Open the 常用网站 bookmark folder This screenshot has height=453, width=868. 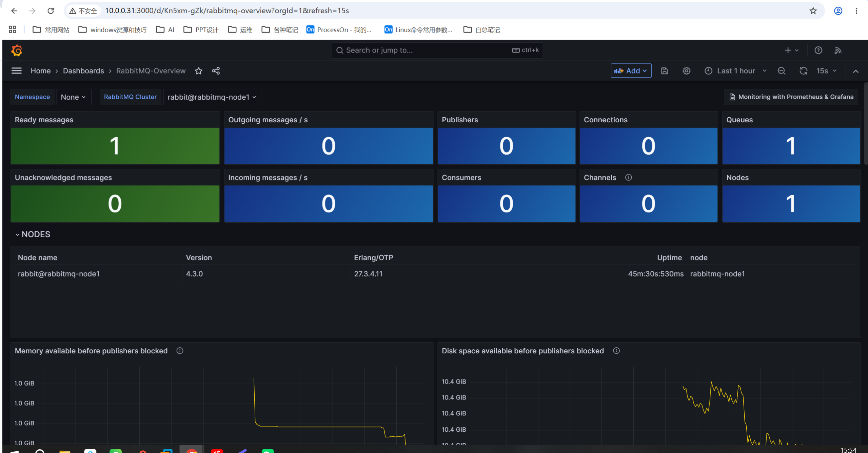click(51, 30)
